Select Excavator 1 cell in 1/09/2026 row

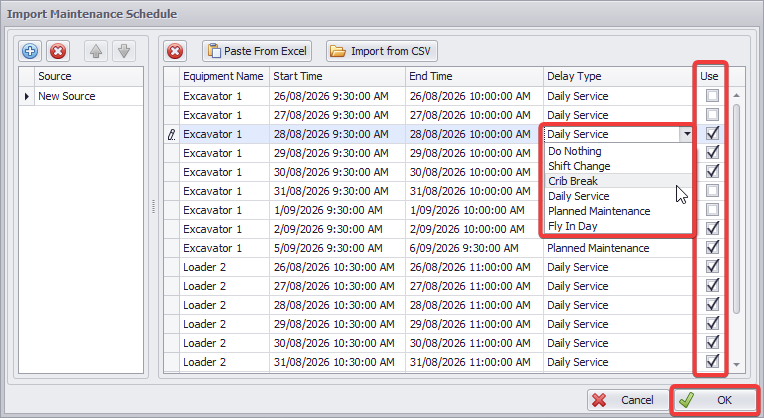[224, 210]
